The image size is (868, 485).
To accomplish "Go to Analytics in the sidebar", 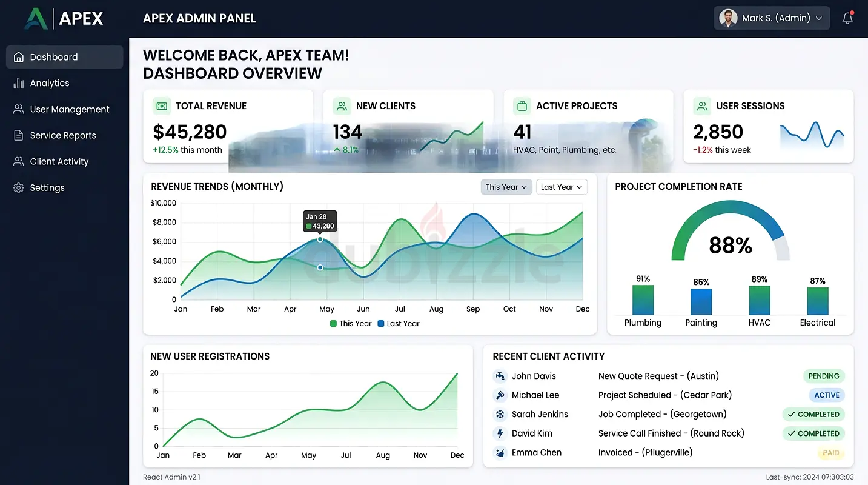I will [x=50, y=83].
